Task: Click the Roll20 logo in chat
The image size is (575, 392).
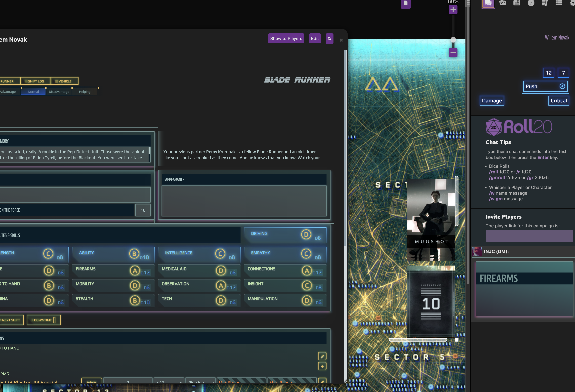Action: click(x=519, y=127)
